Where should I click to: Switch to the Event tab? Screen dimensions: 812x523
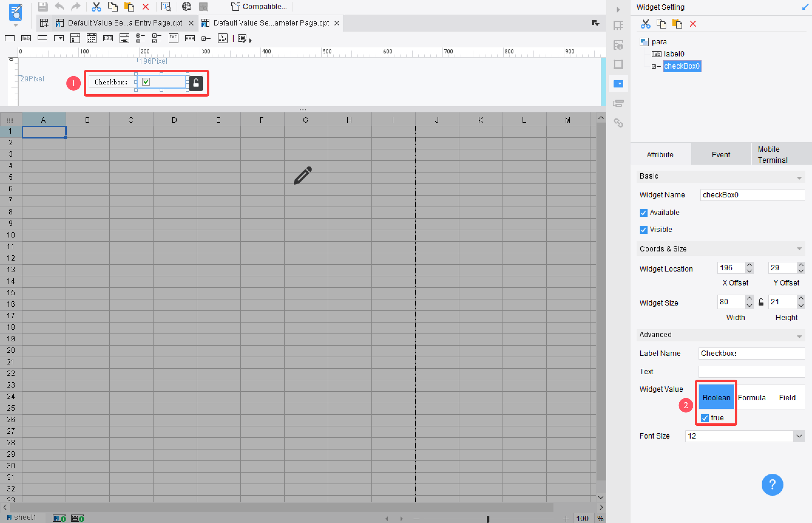721,154
